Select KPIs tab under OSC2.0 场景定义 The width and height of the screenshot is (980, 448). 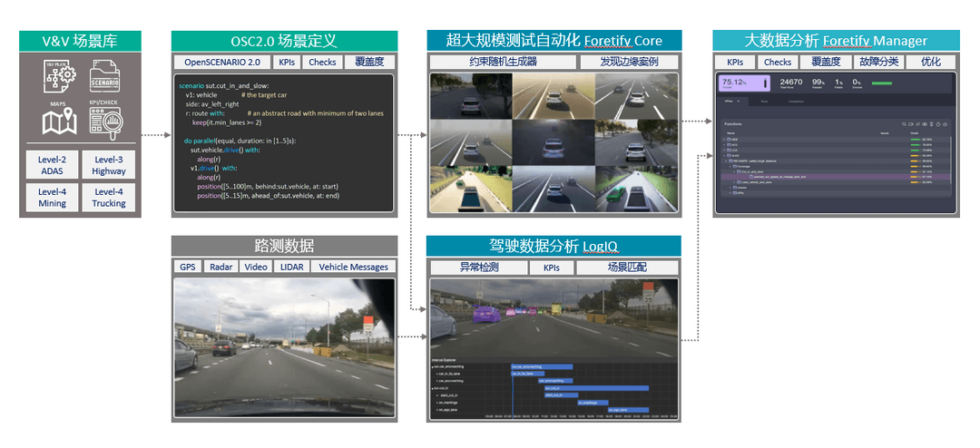pos(289,62)
